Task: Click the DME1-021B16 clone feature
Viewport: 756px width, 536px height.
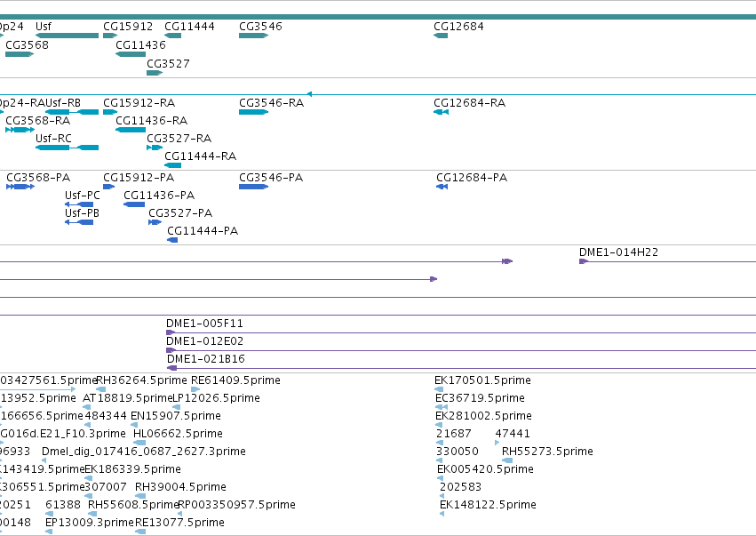Action: pos(461,368)
